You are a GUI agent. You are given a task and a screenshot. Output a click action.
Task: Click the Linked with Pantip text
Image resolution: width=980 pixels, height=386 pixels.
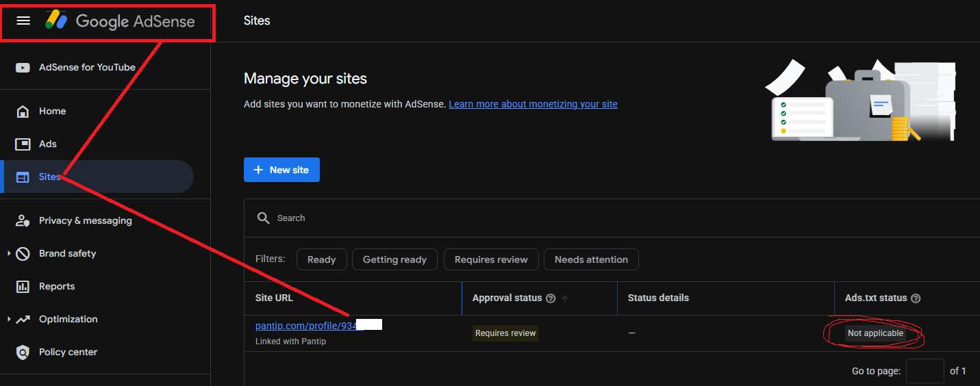coord(290,341)
